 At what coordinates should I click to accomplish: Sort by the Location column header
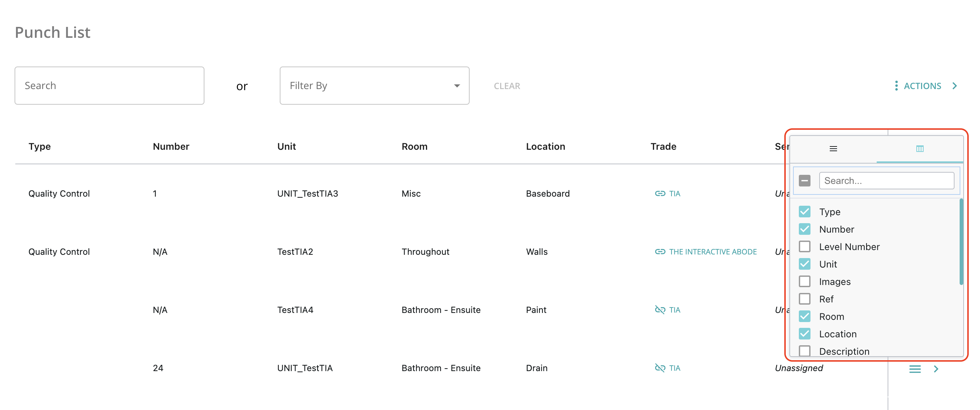pyautogui.click(x=545, y=146)
